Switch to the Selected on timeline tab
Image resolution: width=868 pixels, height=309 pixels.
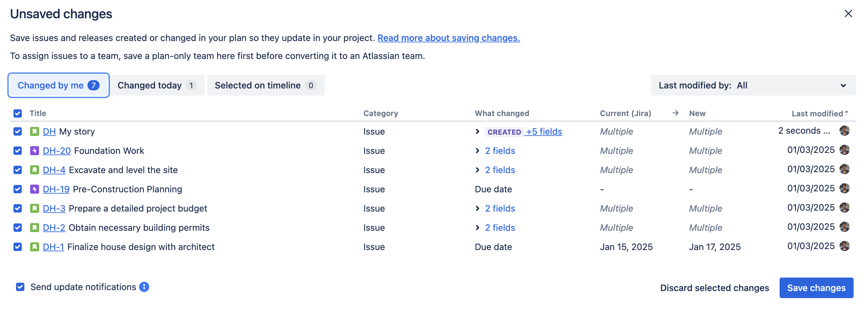point(266,85)
